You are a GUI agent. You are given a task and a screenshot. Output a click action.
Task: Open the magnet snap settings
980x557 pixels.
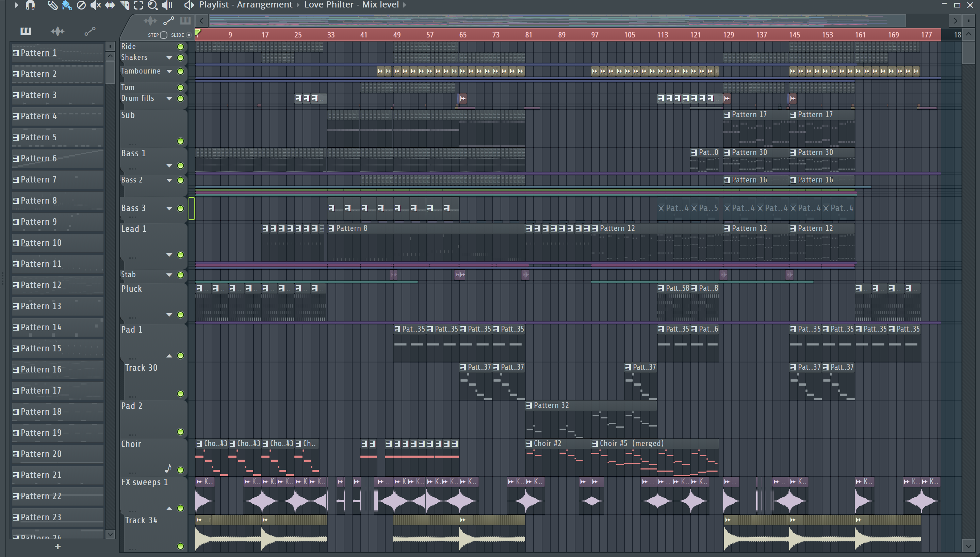[x=30, y=5]
